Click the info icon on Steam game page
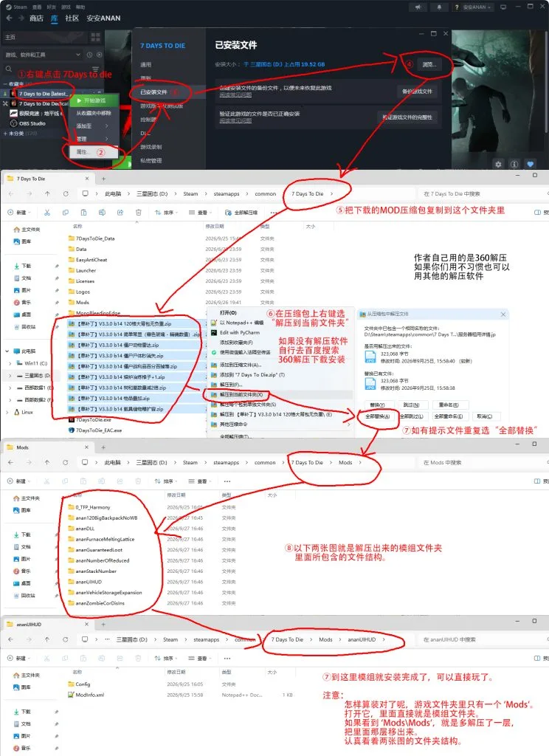Viewport: 549px width, 756px height. (x=514, y=164)
